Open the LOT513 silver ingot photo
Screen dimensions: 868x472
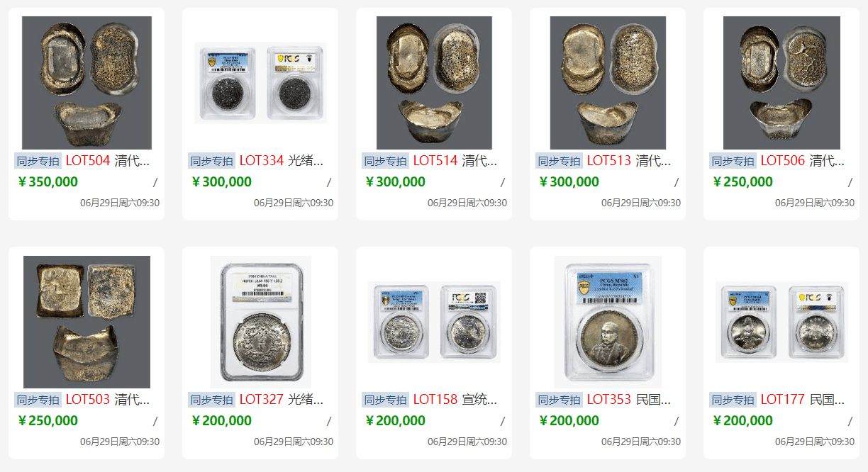[608, 82]
